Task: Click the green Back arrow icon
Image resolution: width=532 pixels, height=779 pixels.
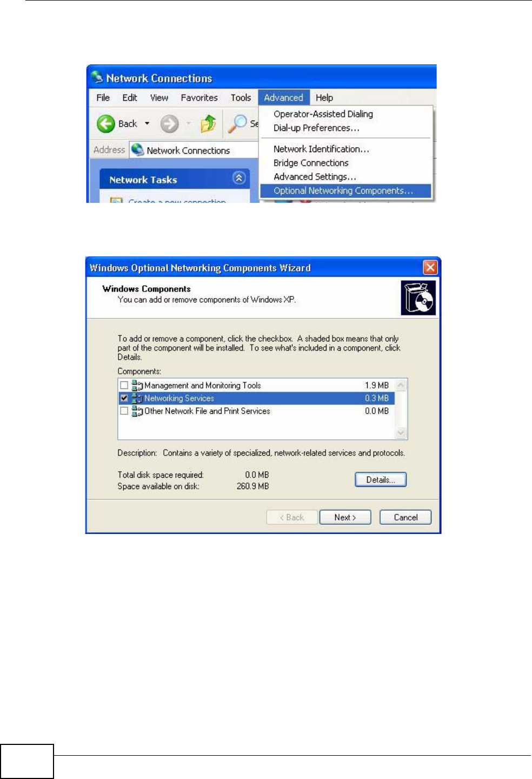Action: (x=106, y=124)
